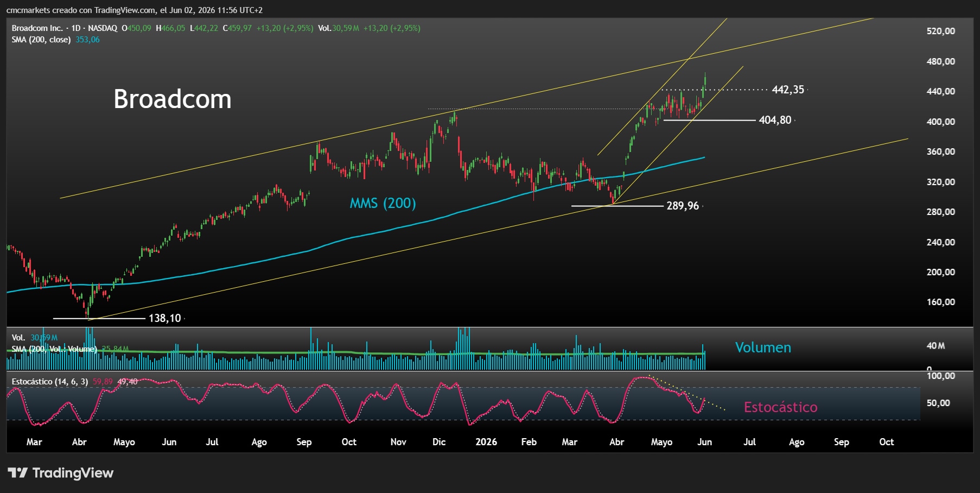The width and height of the screenshot is (980, 493).
Task: Click 480,00 on the price axis
Action: (941, 61)
